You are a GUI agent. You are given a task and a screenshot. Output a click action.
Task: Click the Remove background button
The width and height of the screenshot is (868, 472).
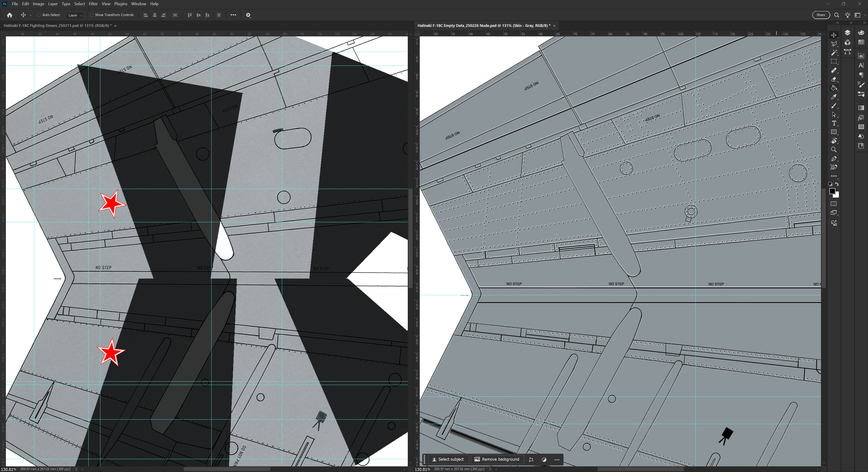click(497, 460)
